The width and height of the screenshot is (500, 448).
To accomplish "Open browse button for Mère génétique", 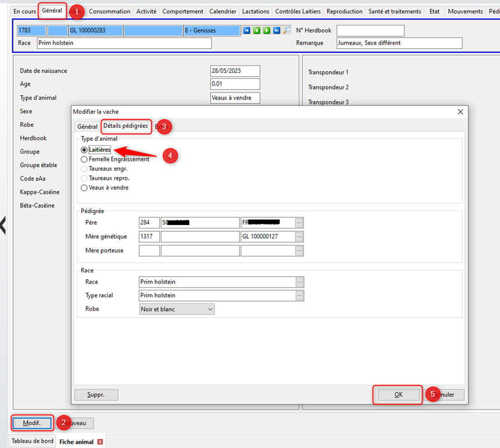I will 299,237.
